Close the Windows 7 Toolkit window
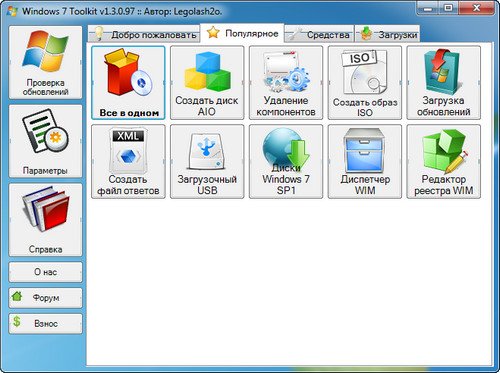 (476, 8)
